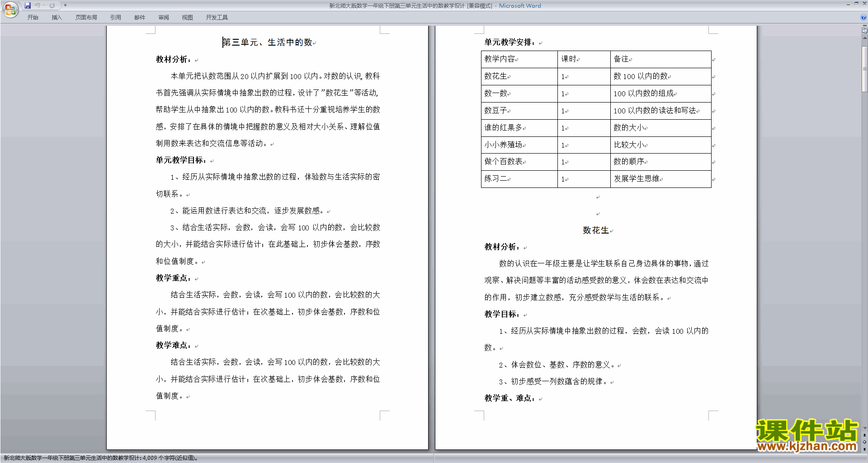Click the 单元教学目标 heading
The width and height of the screenshot is (868, 463).
(x=182, y=160)
